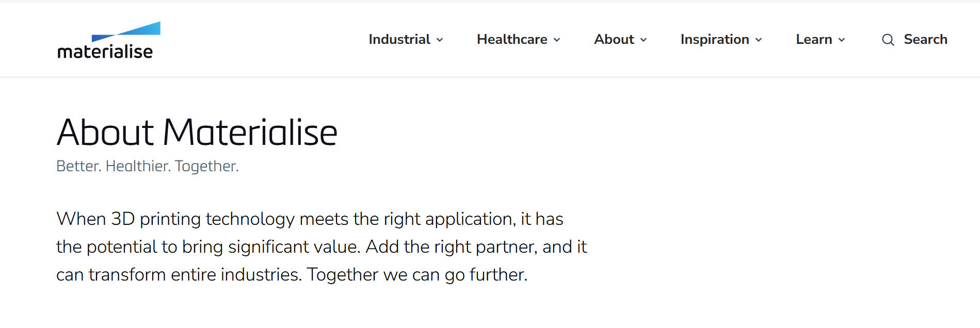This screenshot has width=980, height=328.
Task: Click the Search text label
Action: [x=925, y=40]
